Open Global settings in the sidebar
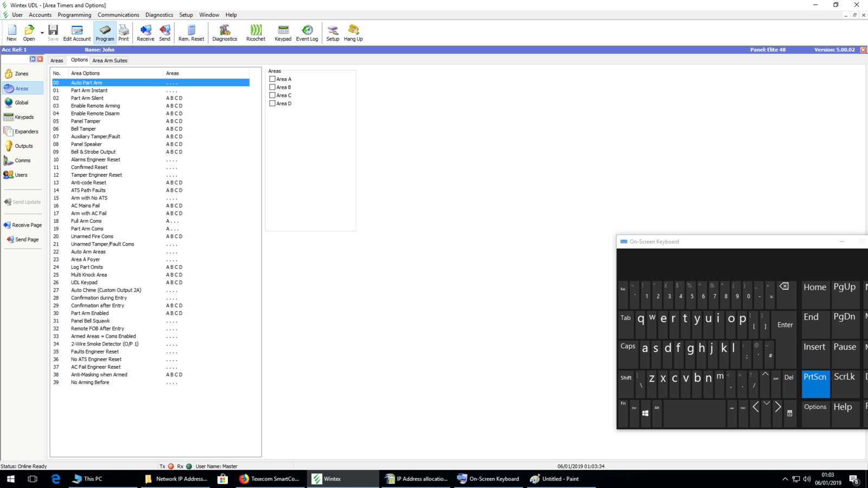This screenshot has width=868, height=488. pyautogui.click(x=22, y=102)
